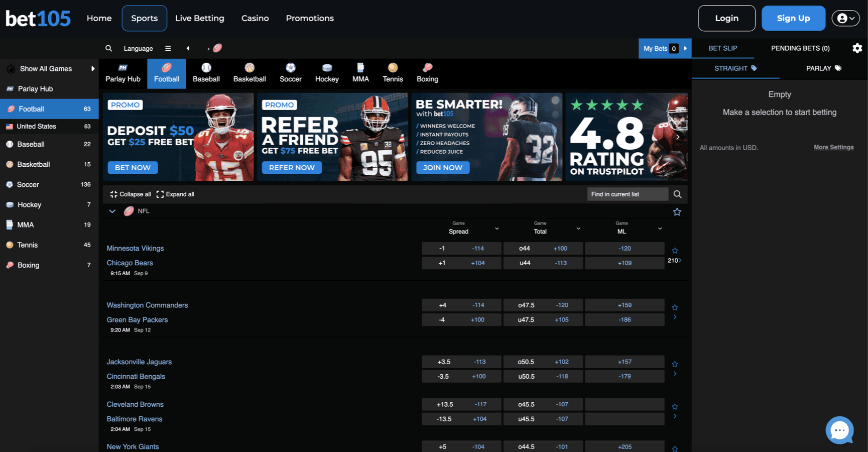Expand more markets for Jaguars vs Bengals

point(675,374)
